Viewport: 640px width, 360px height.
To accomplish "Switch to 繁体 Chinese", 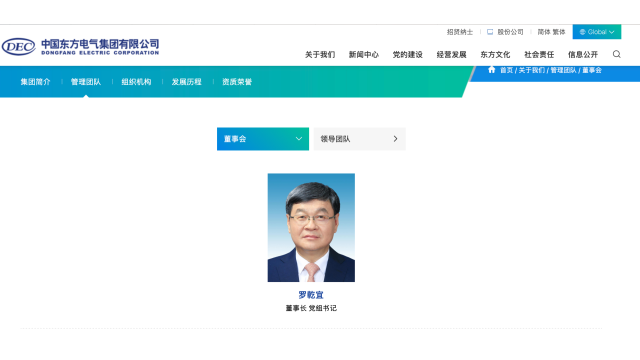I will (x=559, y=32).
